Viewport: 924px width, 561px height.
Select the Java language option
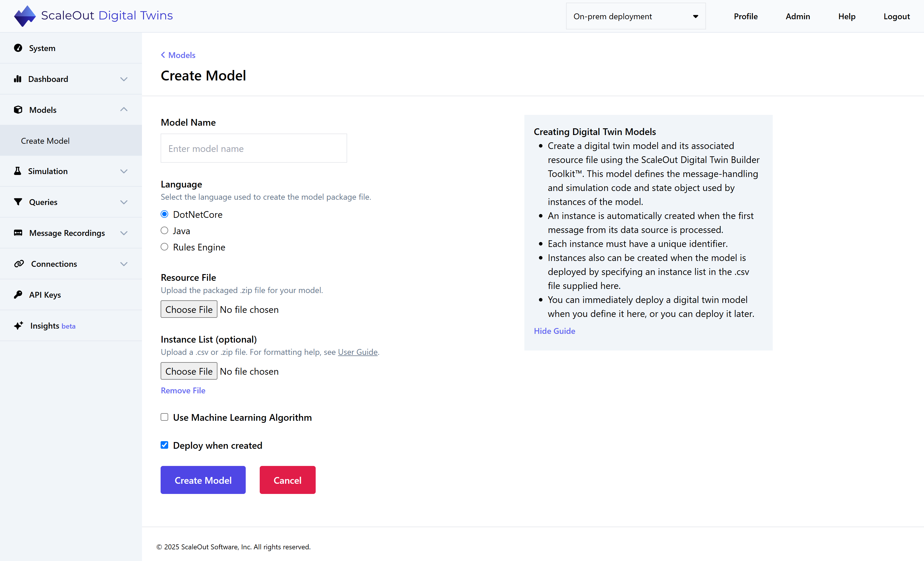pos(164,231)
